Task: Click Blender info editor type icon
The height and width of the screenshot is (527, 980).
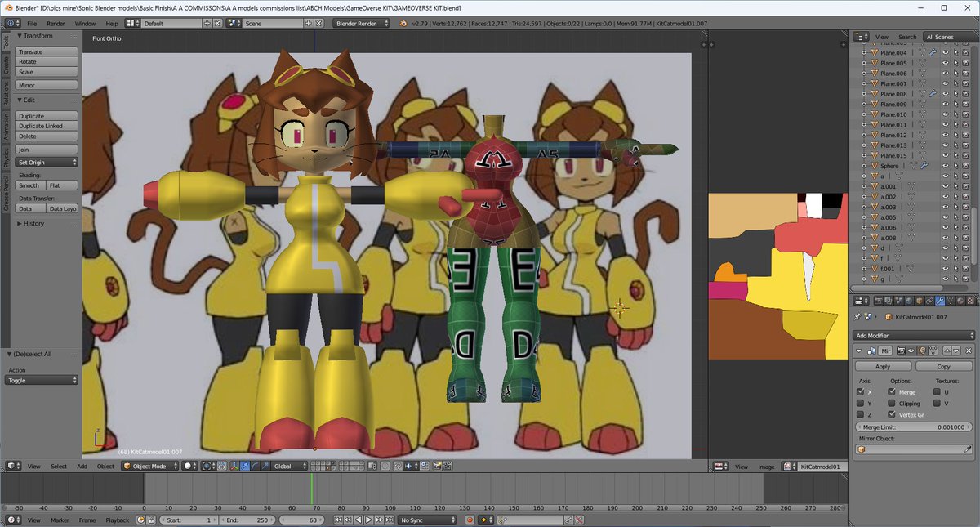Action: 12,24
